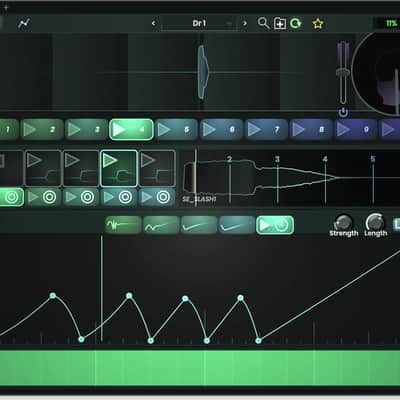400x400 pixels.
Task: Select the wavy curve shape icon
Action: coord(161,225)
